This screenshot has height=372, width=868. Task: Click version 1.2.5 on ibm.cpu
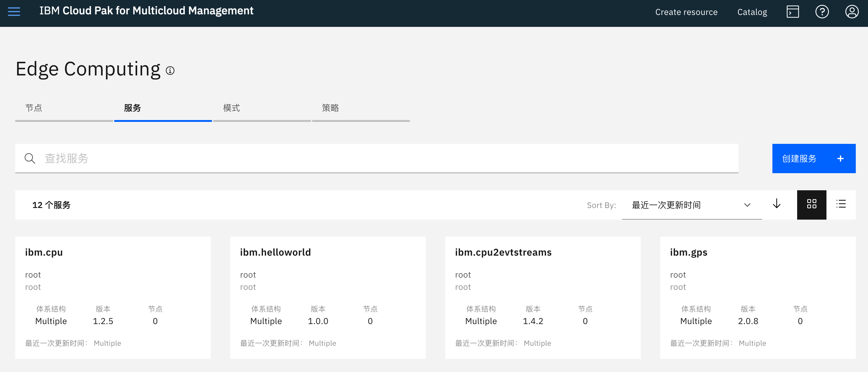(x=103, y=321)
